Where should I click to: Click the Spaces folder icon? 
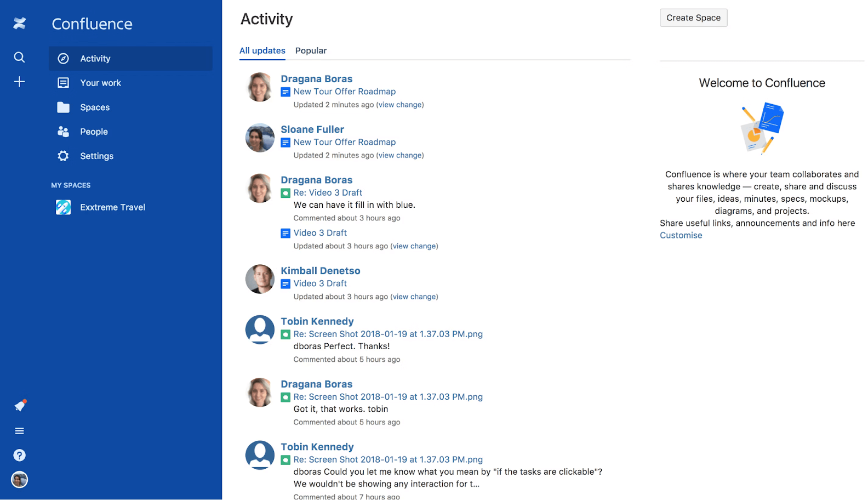pos(64,107)
